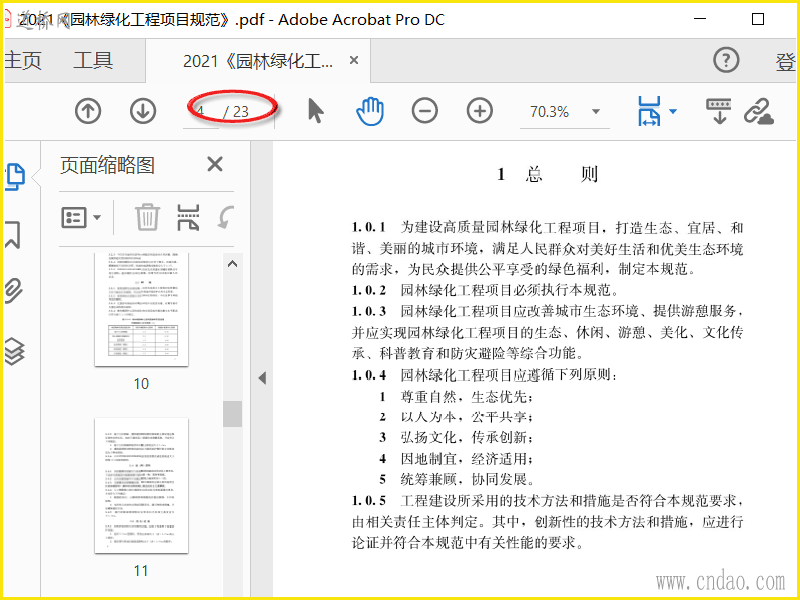Select page 11 thumbnail
The image size is (800, 600).
tap(141, 486)
